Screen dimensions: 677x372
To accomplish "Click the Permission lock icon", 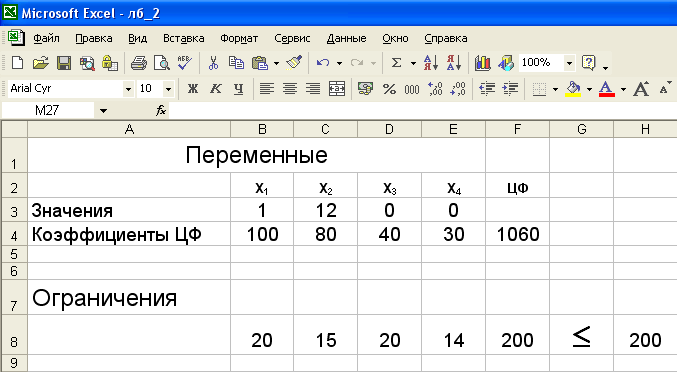I will (x=110, y=63).
